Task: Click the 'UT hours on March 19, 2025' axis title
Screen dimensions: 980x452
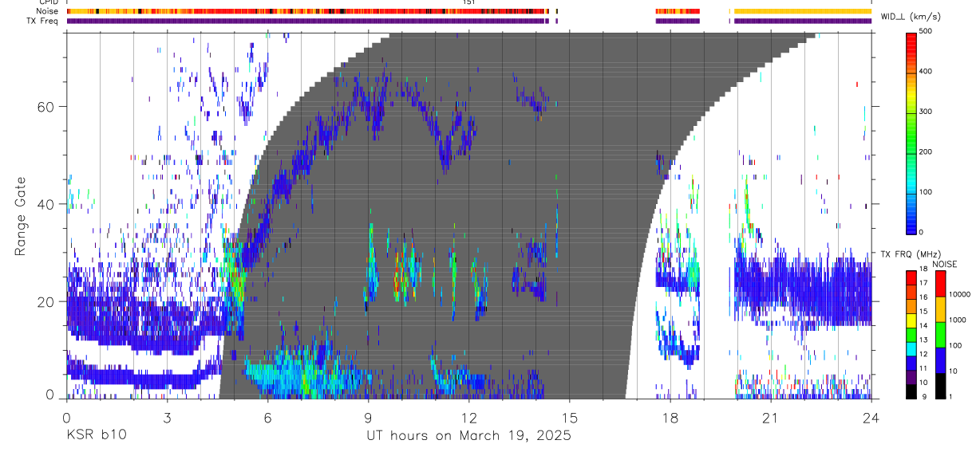Action: [x=468, y=436]
